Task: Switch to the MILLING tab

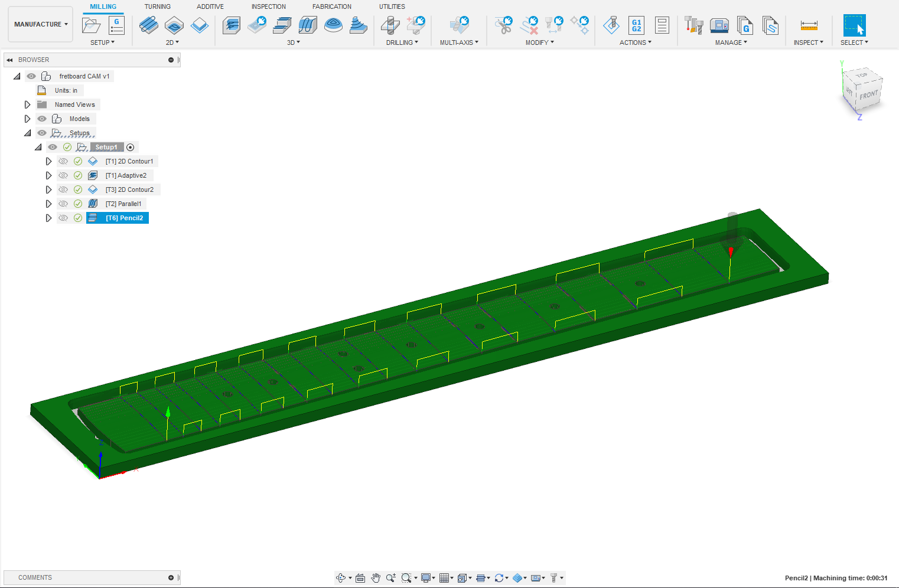Action: [x=103, y=6]
